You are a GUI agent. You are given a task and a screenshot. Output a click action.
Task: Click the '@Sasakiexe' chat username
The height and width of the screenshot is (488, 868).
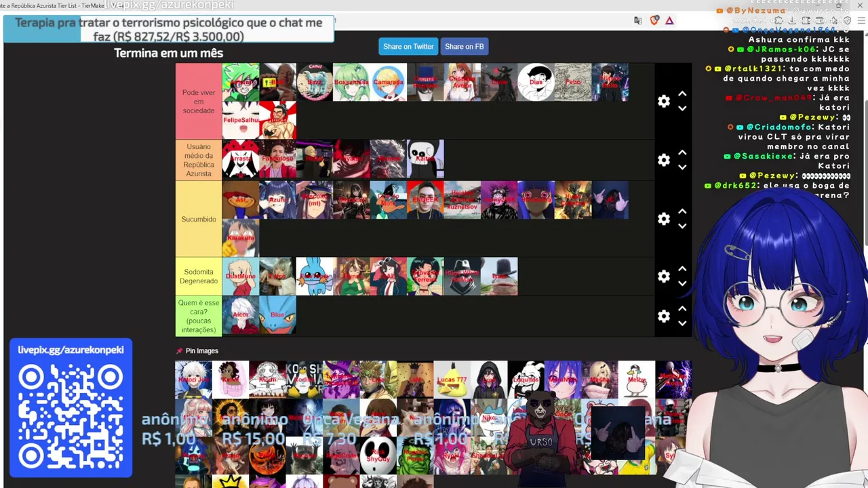[x=763, y=156]
